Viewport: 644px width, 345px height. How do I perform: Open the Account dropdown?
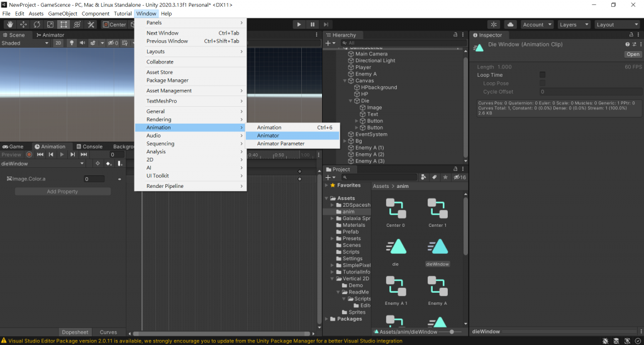click(537, 25)
